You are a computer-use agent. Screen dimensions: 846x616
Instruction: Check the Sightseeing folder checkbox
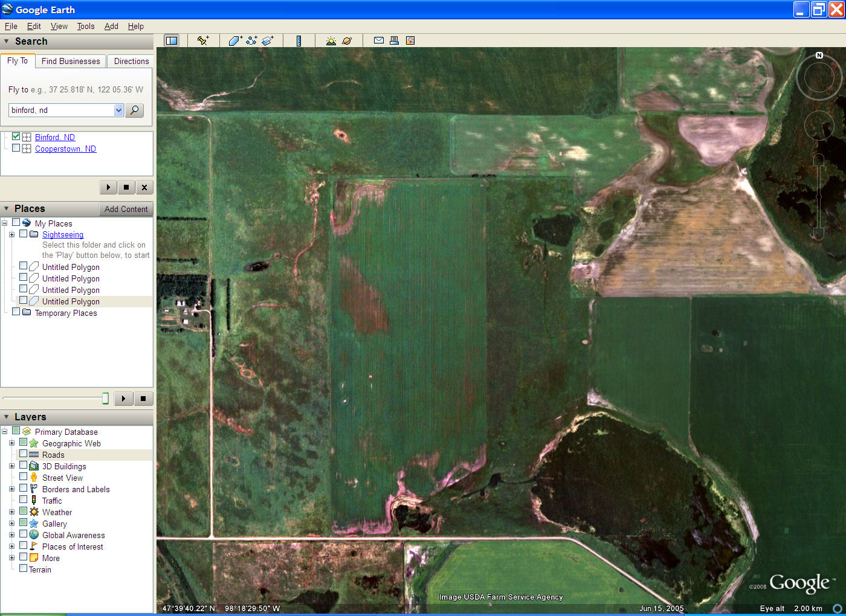click(24, 234)
